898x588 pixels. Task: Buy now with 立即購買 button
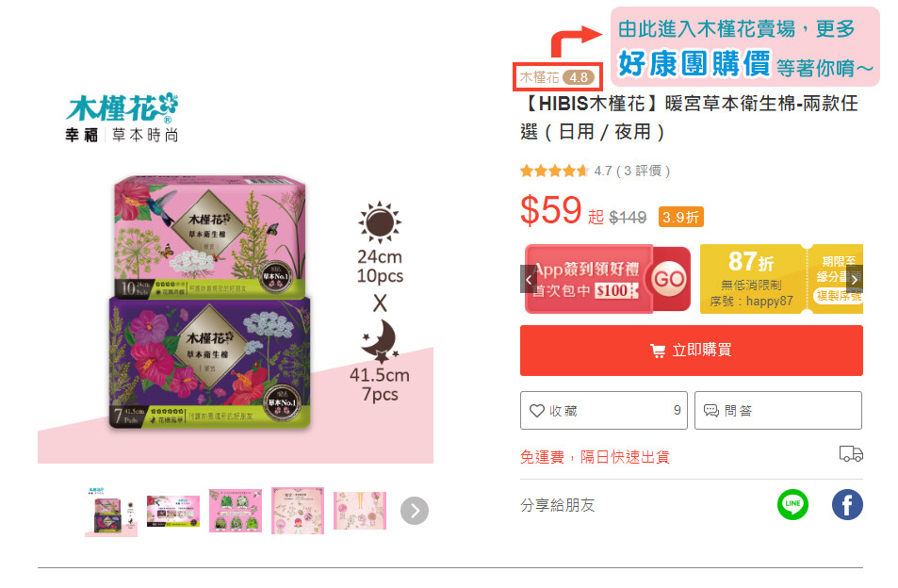[x=692, y=351]
